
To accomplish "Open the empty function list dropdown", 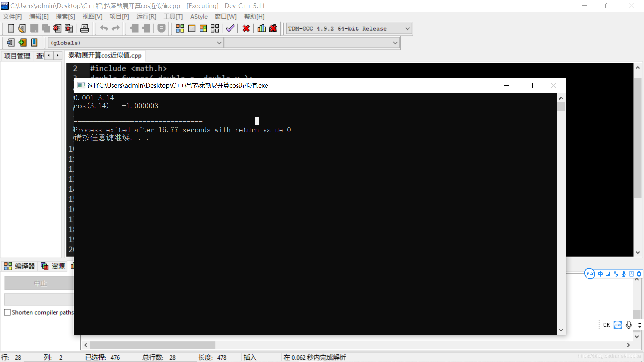I will pos(312,43).
